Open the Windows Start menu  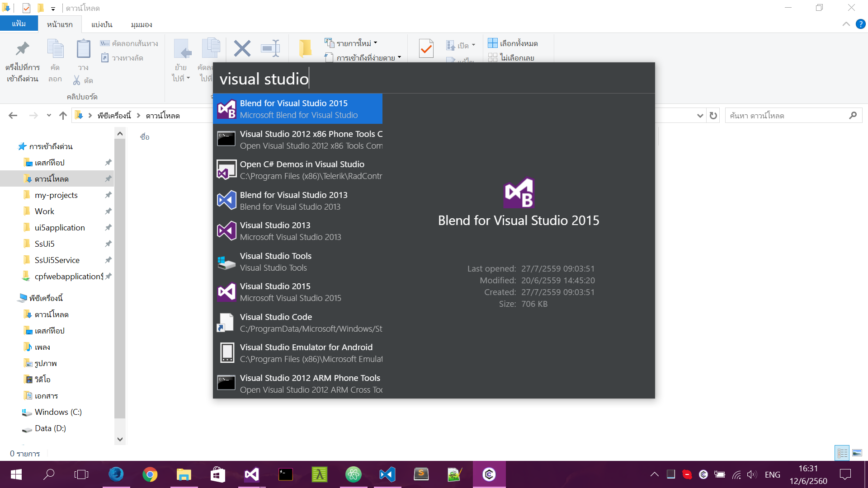coord(16,474)
